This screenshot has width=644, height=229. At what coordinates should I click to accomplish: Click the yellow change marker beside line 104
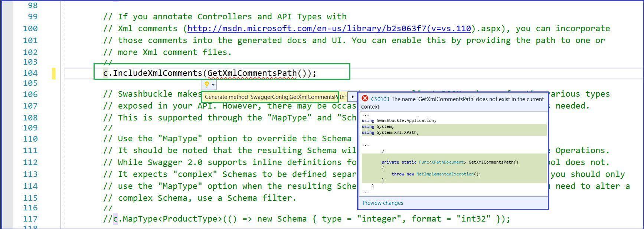(x=54, y=73)
